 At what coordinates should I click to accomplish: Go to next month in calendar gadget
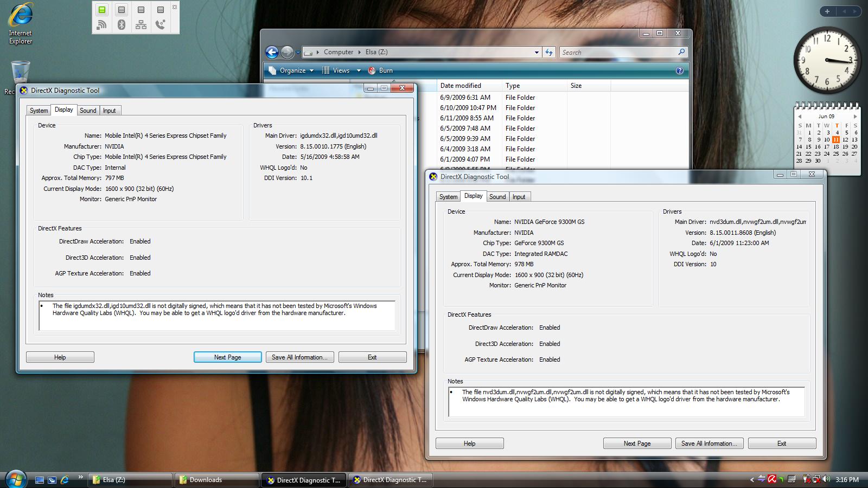pyautogui.click(x=855, y=117)
